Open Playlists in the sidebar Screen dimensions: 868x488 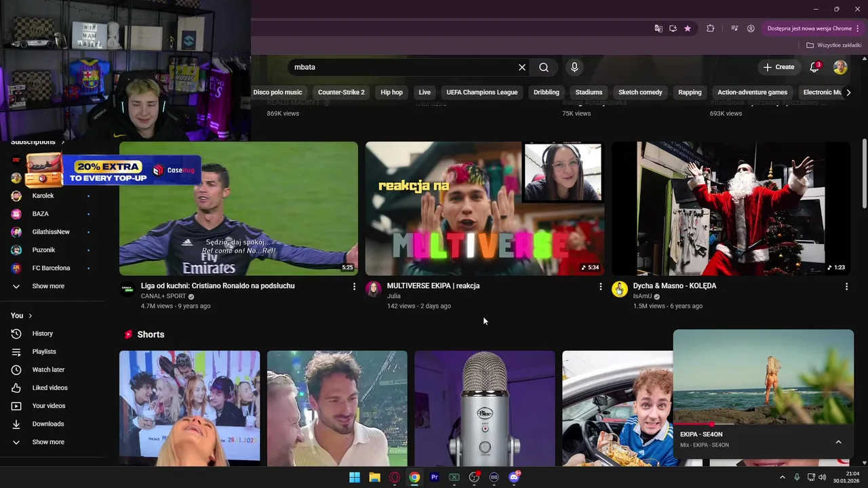(44, 352)
